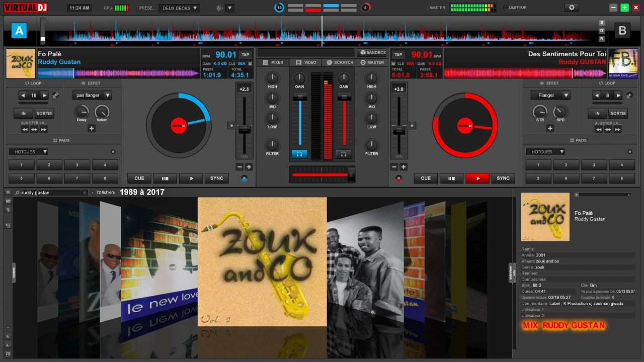Toggle SYNC on deck A
This screenshot has width=644, height=362.
(x=217, y=178)
